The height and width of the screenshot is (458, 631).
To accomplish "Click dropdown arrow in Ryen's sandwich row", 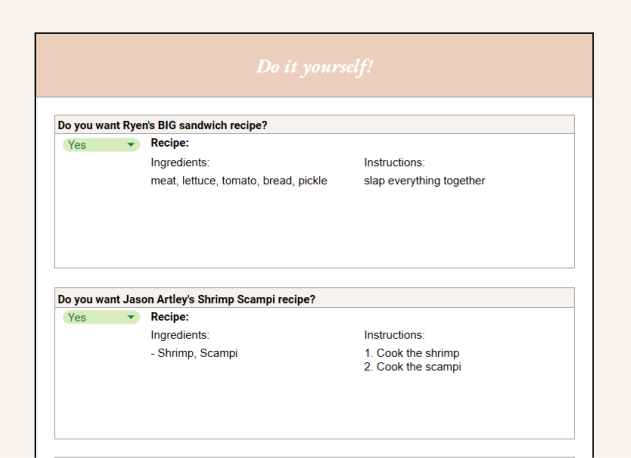I will click(x=131, y=145).
